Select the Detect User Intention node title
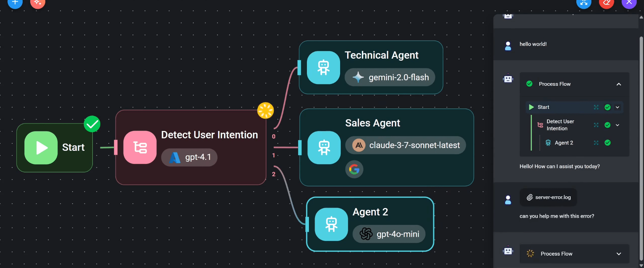The image size is (644, 268). (210, 135)
